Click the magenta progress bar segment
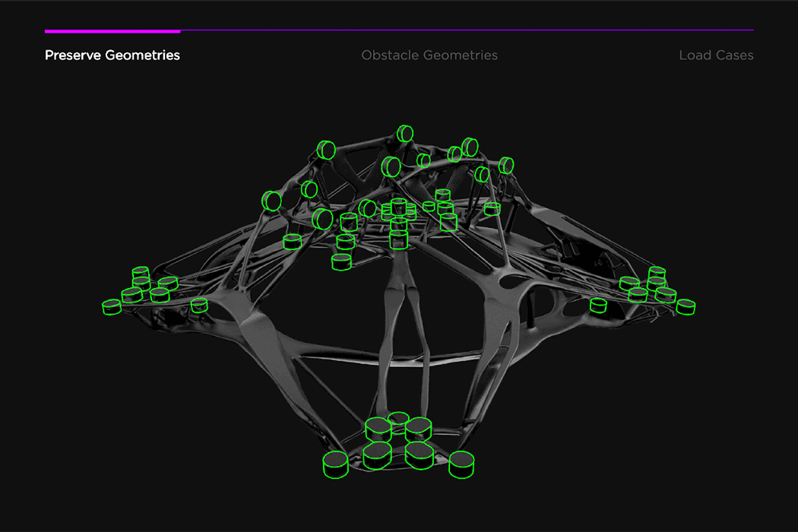798x532 pixels. pos(112,31)
